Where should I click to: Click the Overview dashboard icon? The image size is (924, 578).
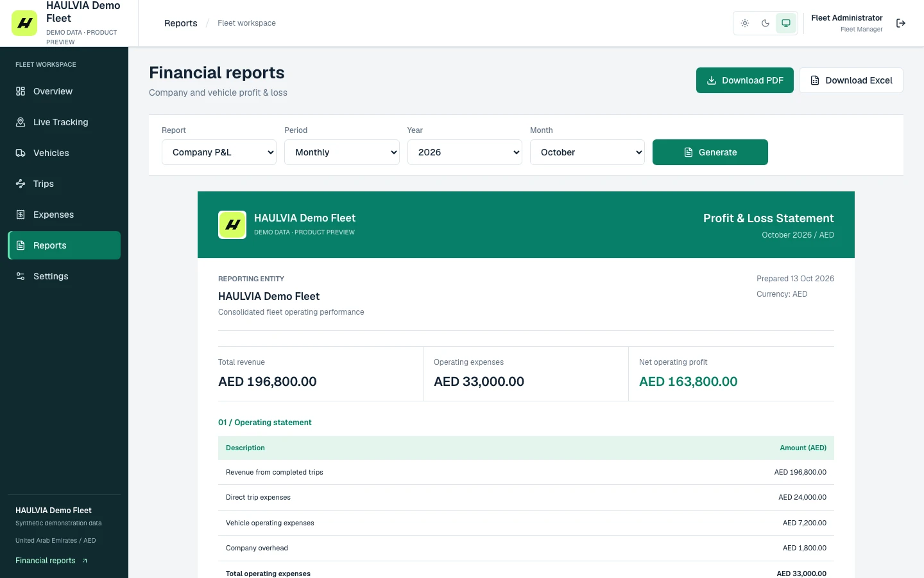click(21, 91)
